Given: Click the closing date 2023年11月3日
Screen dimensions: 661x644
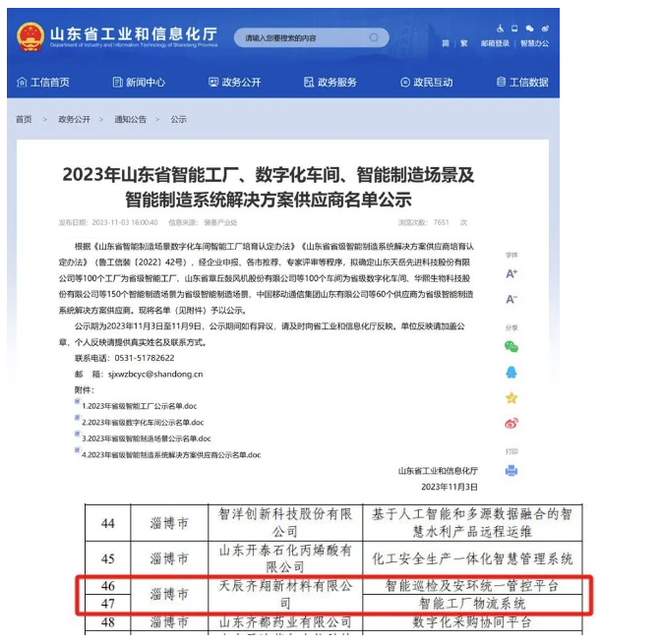Looking at the screenshot, I should [450, 487].
